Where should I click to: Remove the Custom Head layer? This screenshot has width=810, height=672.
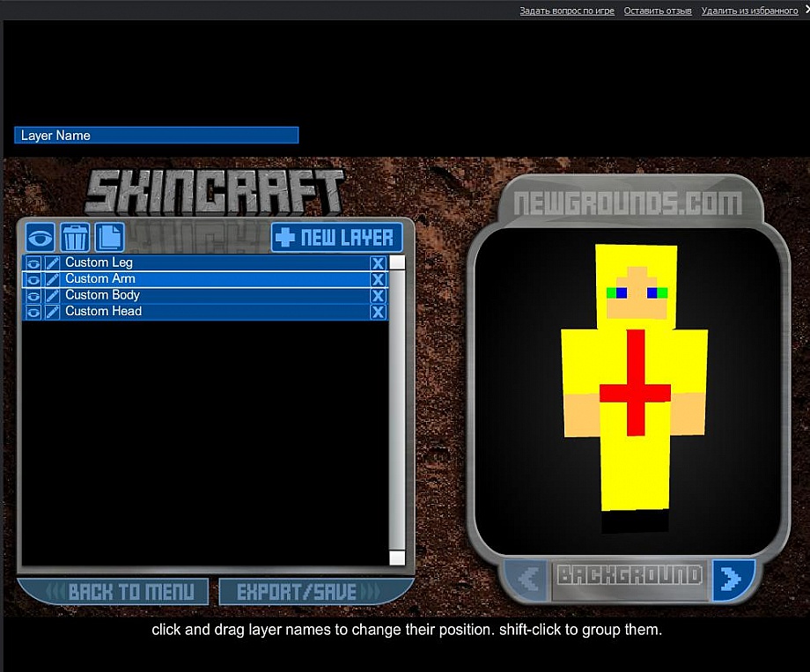click(378, 312)
